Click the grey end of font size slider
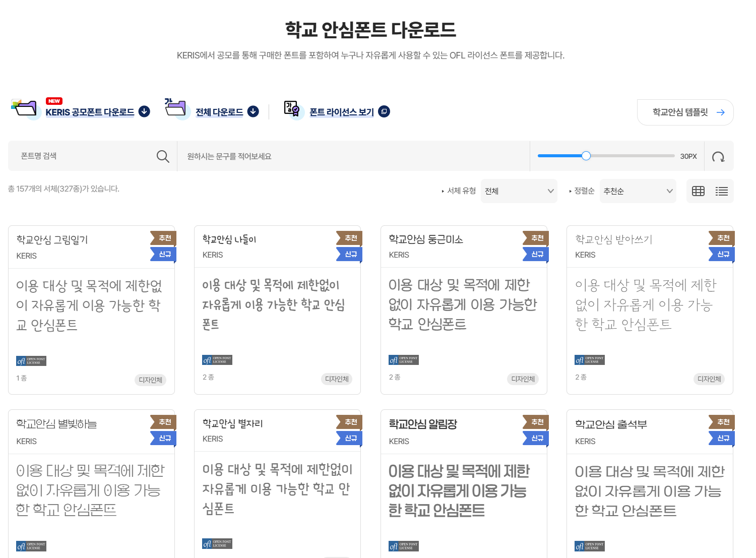The width and height of the screenshot is (756, 558). click(672, 156)
